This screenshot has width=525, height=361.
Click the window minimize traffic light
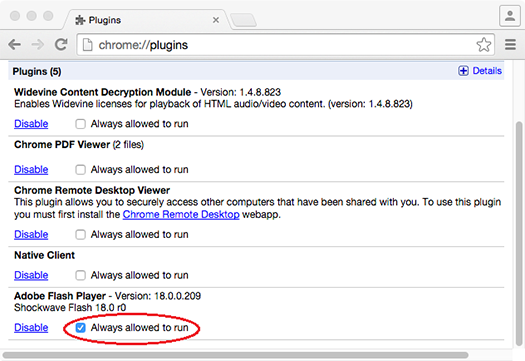31,16
